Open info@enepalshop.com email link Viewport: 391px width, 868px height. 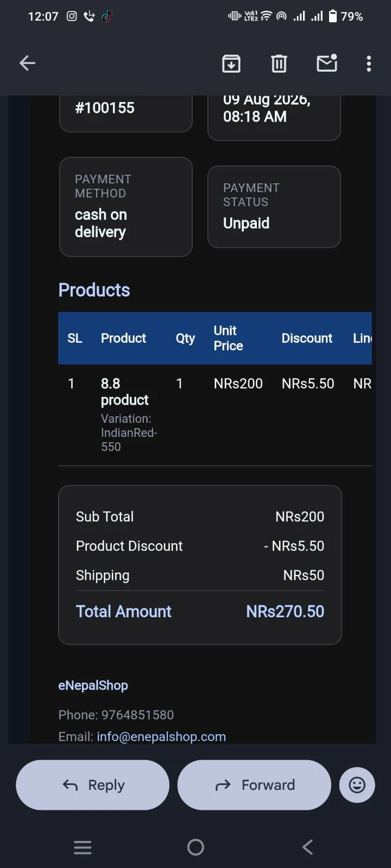coord(161,737)
